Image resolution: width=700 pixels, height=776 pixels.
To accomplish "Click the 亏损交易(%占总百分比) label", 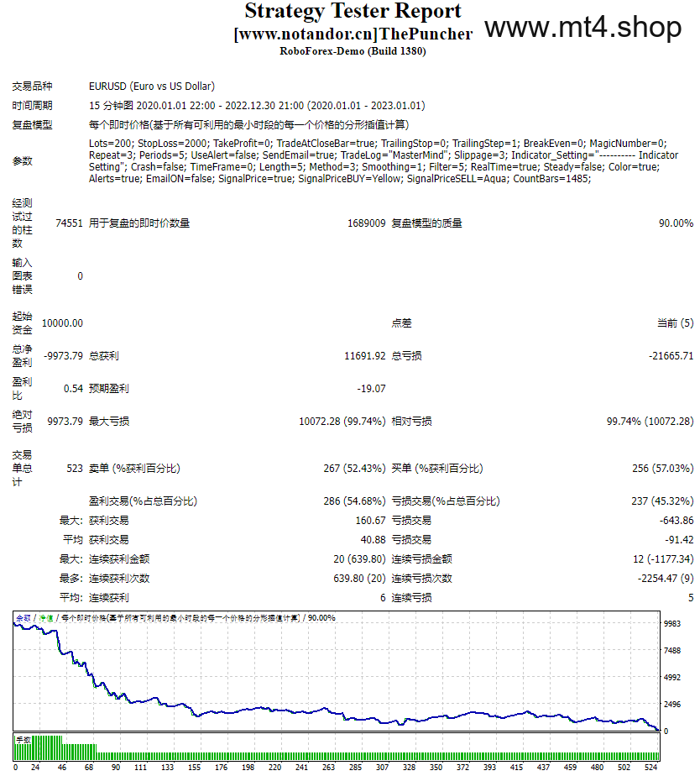I will (446, 501).
